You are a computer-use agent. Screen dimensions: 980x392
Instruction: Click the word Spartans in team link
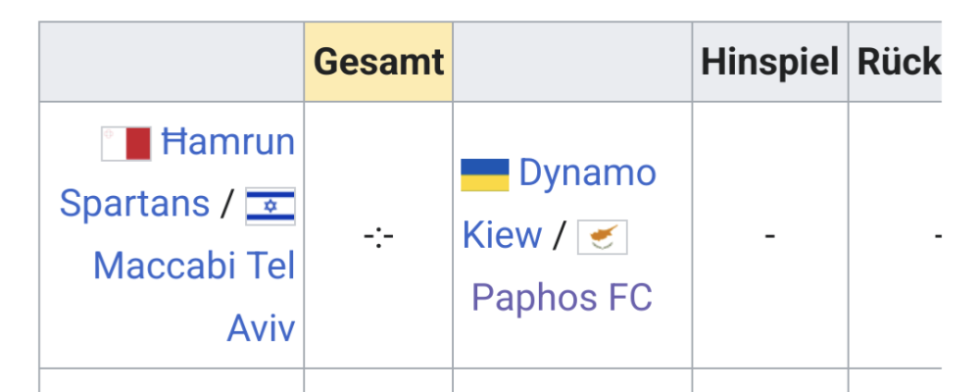(134, 204)
